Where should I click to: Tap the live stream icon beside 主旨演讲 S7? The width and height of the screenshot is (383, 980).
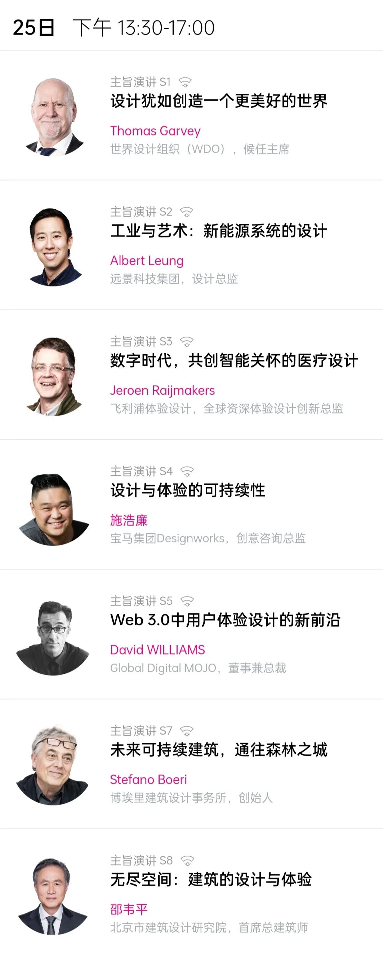tap(186, 731)
